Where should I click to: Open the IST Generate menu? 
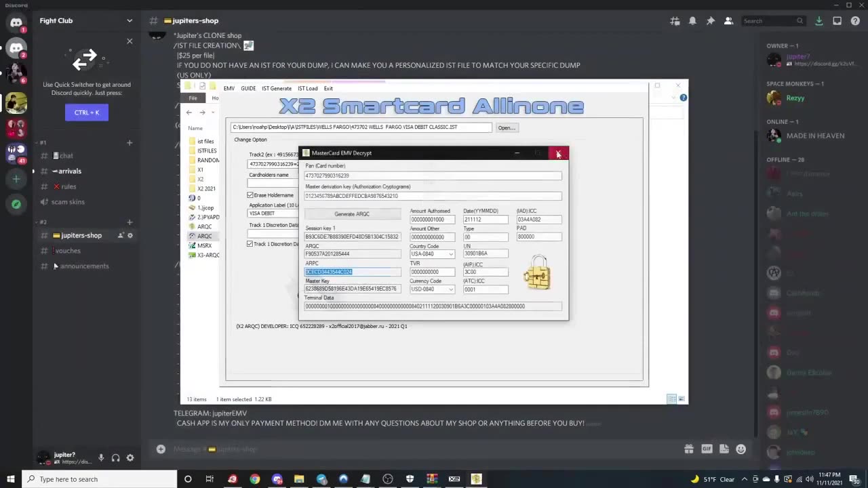277,89
